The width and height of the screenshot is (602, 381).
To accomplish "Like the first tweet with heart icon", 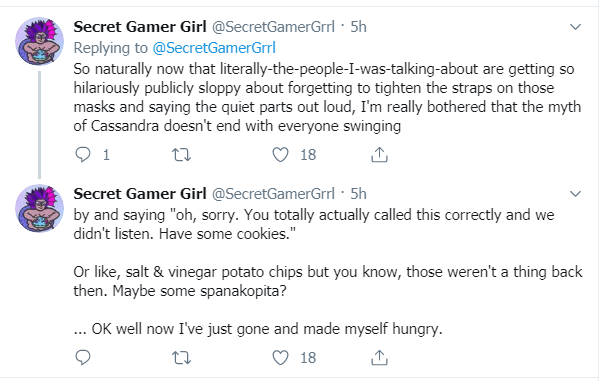I will tap(280, 155).
